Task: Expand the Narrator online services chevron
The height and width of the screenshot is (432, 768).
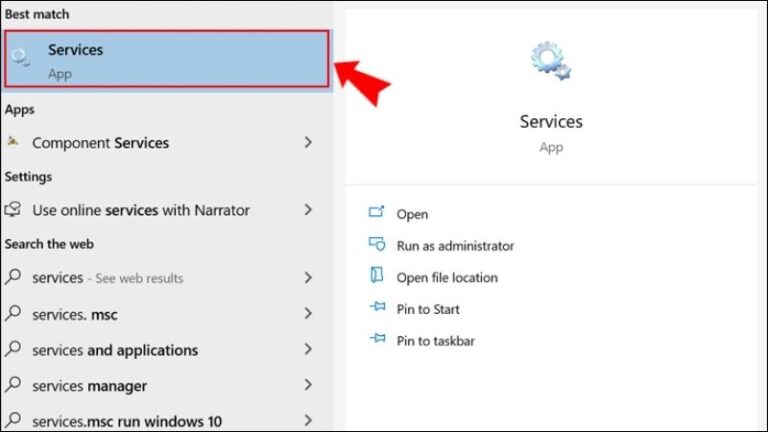Action: click(309, 210)
